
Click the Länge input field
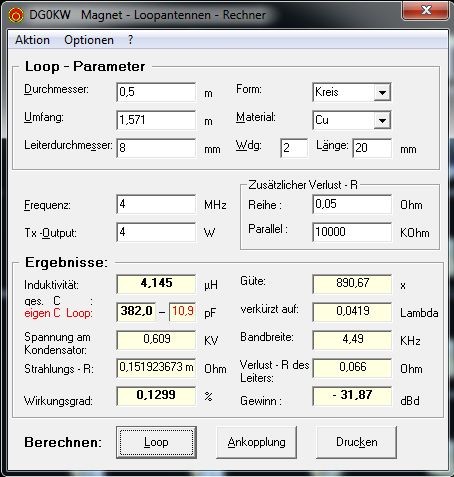(372, 148)
